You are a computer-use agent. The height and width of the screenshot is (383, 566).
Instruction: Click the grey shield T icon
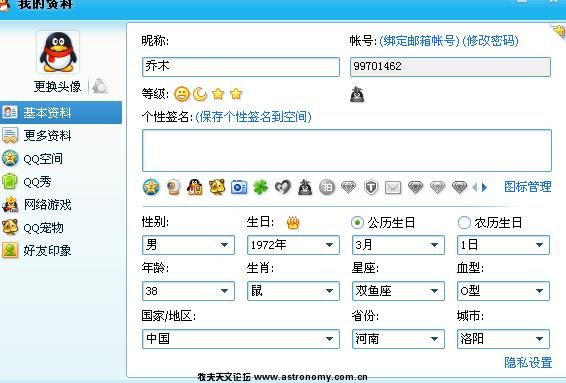371,187
